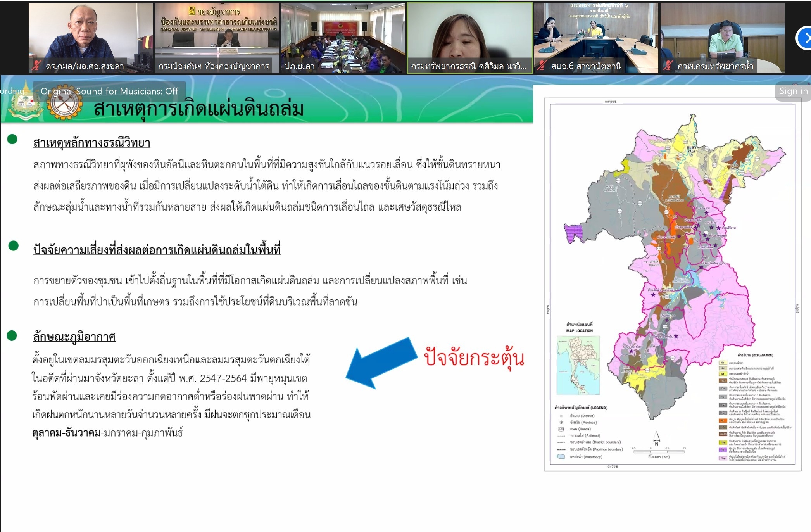Click the Waterbody symbol in map legend
Image resolution: width=811 pixels, height=532 pixels.
point(561,456)
